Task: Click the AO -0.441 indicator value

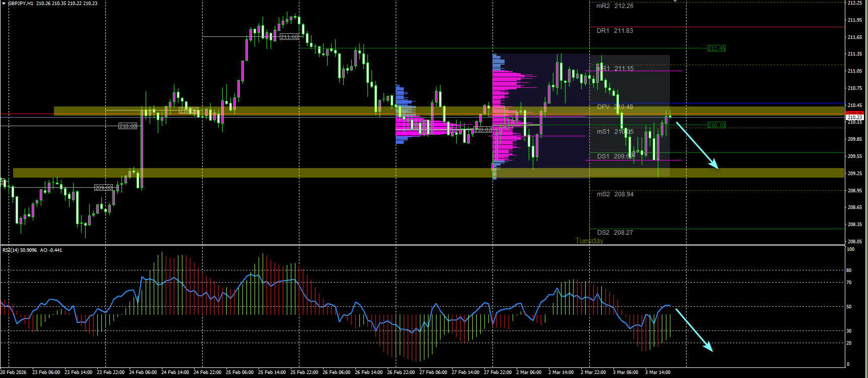Action: (x=51, y=250)
